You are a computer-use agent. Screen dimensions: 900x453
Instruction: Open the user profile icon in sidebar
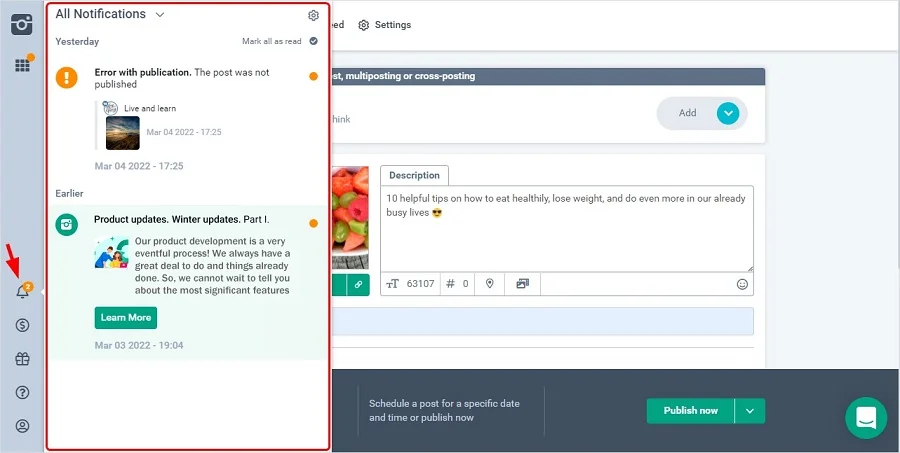22,426
